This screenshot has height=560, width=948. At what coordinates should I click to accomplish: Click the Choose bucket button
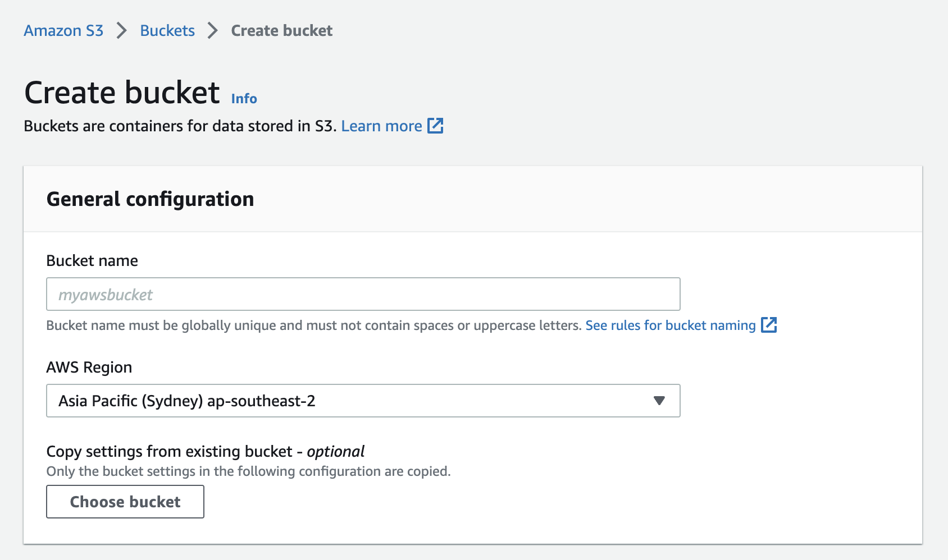click(x=125, y=502)
